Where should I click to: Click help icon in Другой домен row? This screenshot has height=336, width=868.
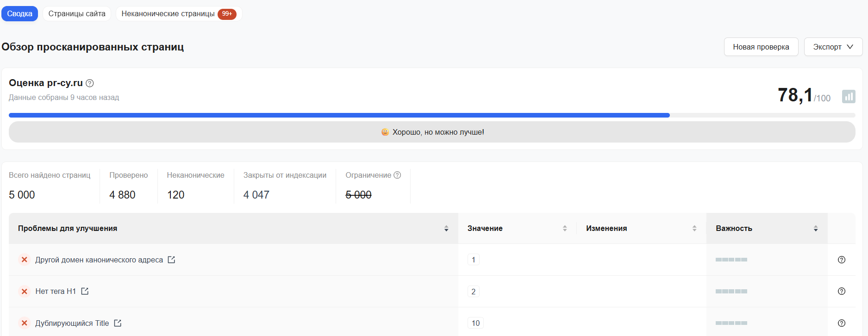841,260
